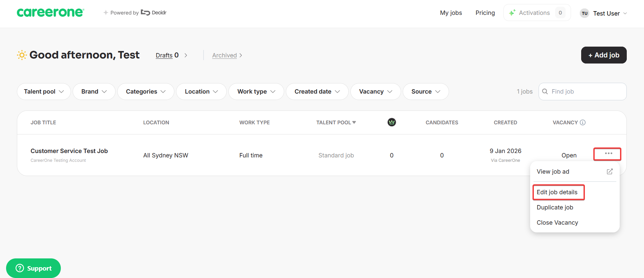Click the Work Type column header
This screenshot has height=278, width=644.
click(x=254, y=123)
